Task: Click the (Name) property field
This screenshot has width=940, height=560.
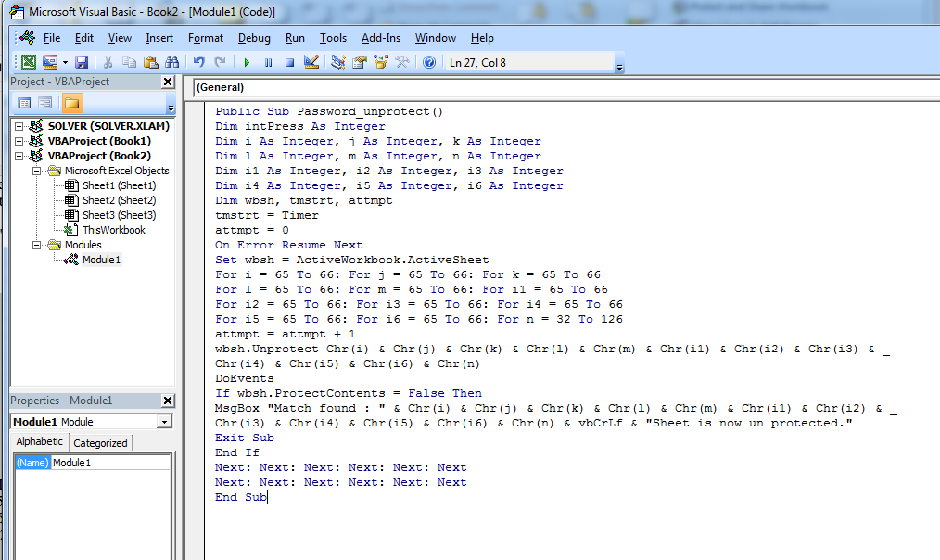Action: [x=35, y=462]
